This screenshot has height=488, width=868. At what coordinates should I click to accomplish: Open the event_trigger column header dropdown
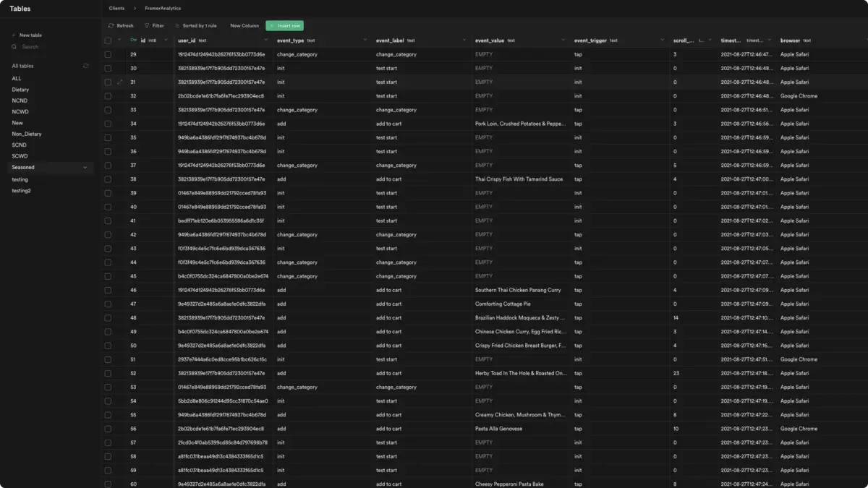coord(661,40)
